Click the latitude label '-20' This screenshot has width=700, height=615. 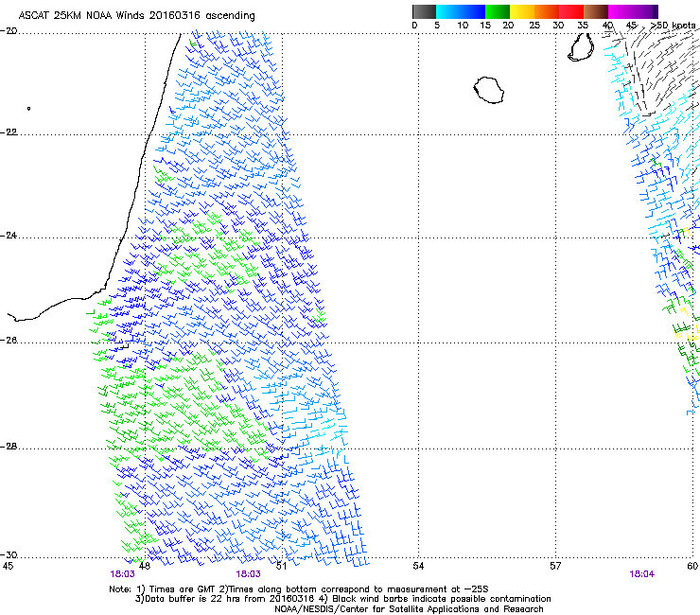click(9, 31)
